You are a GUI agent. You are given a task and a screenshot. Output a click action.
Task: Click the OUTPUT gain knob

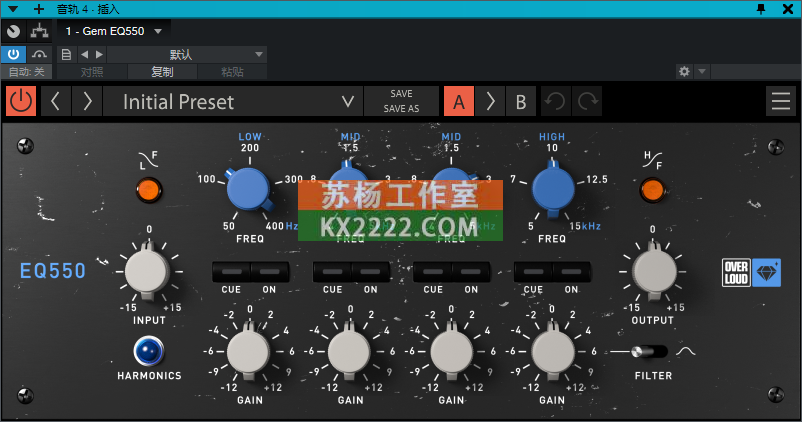click(654, 271)
